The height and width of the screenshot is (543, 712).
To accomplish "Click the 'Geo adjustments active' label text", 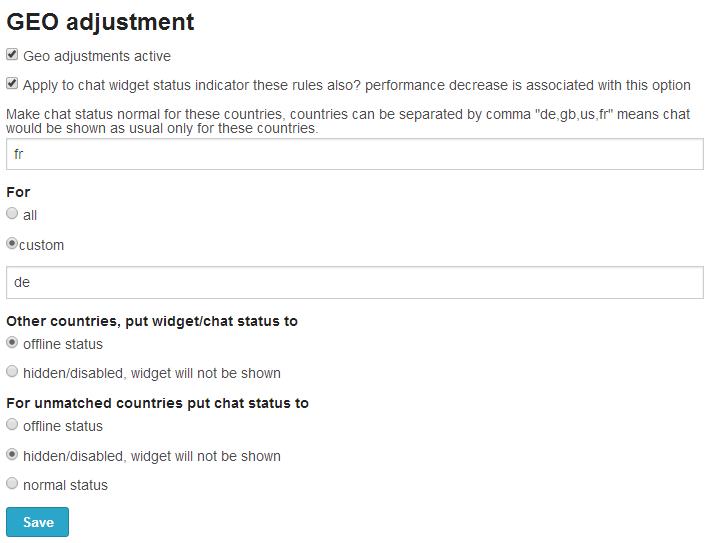I will 97,56.
